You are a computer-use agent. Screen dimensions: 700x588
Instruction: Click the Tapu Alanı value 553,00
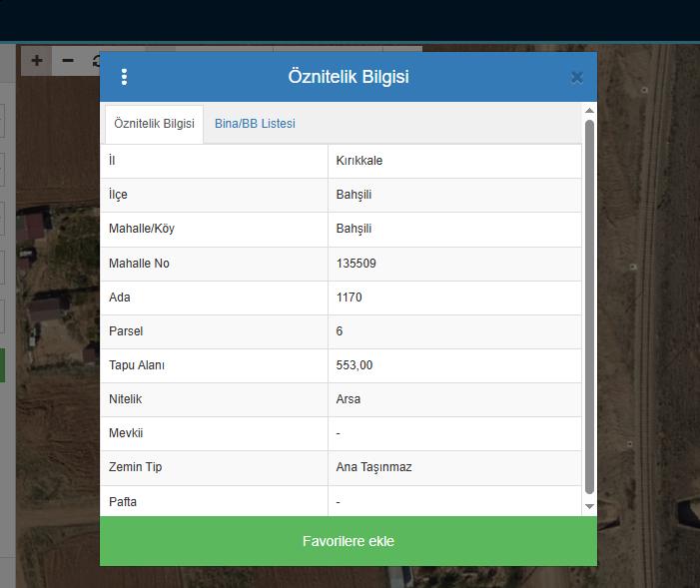(354, 365)
